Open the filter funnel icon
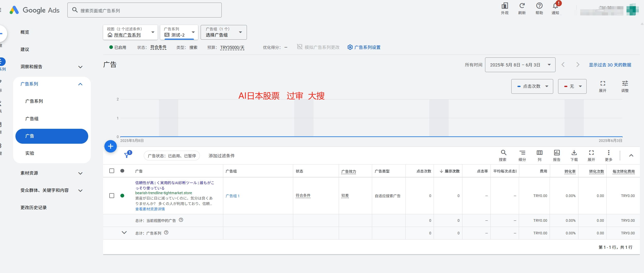Viewport: 644px width, 273px height. tap(127, 155)
